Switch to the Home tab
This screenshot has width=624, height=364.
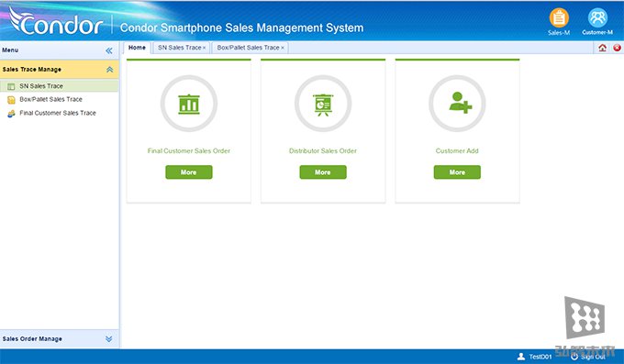pos(137,48)
